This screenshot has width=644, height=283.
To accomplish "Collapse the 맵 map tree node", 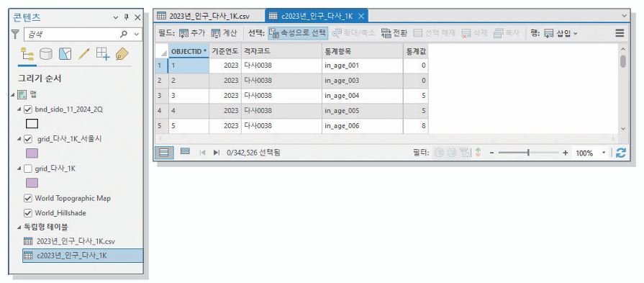I will tap(13, 95).
